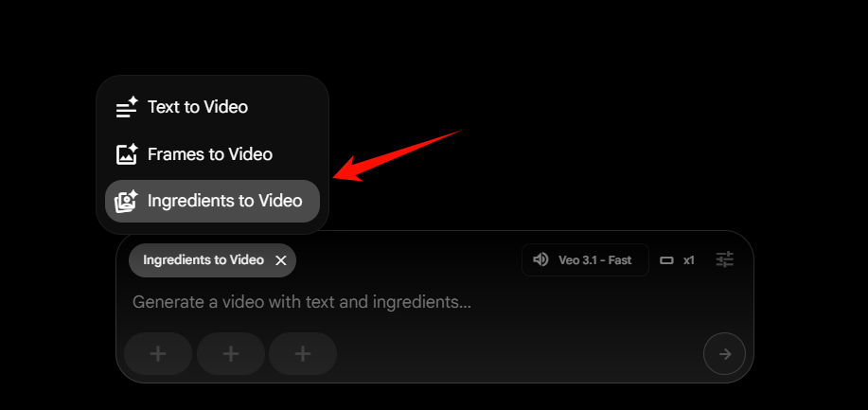Add the first ingredient with plus button

pos(158,353)
